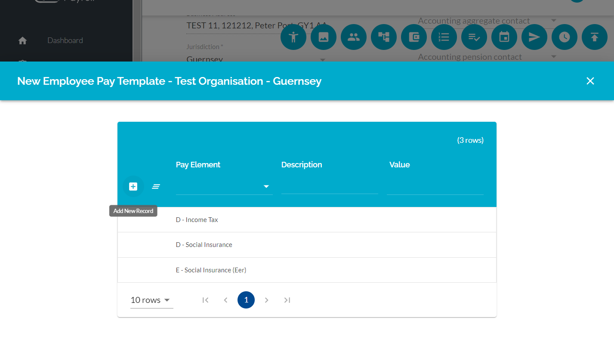Click the filter lines icon beside Add New Record
The height and width of the screenshot is (364, 614).
point(156,186)
